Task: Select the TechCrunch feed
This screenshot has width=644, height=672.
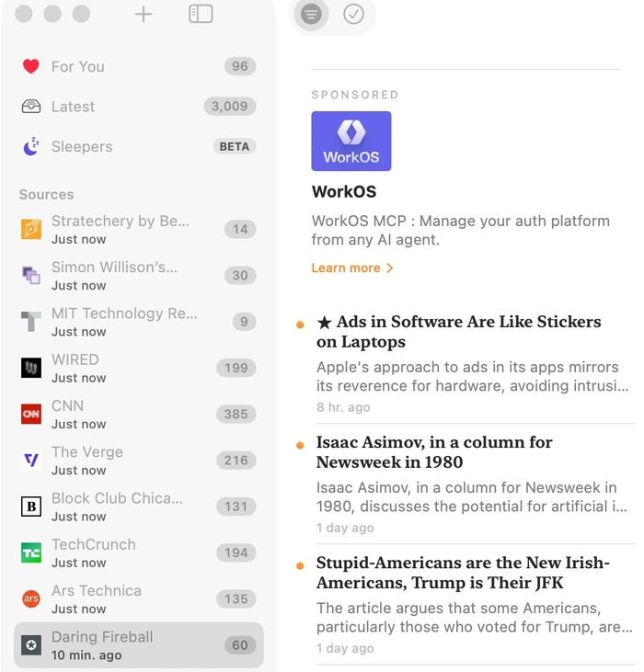Action: (139, 553)
